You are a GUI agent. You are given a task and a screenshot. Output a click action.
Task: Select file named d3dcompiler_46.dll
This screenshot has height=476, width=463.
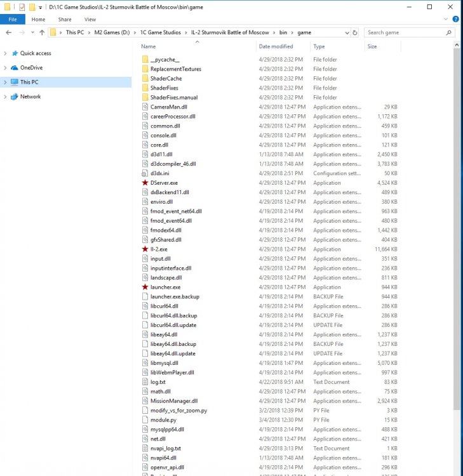point(173,164)
